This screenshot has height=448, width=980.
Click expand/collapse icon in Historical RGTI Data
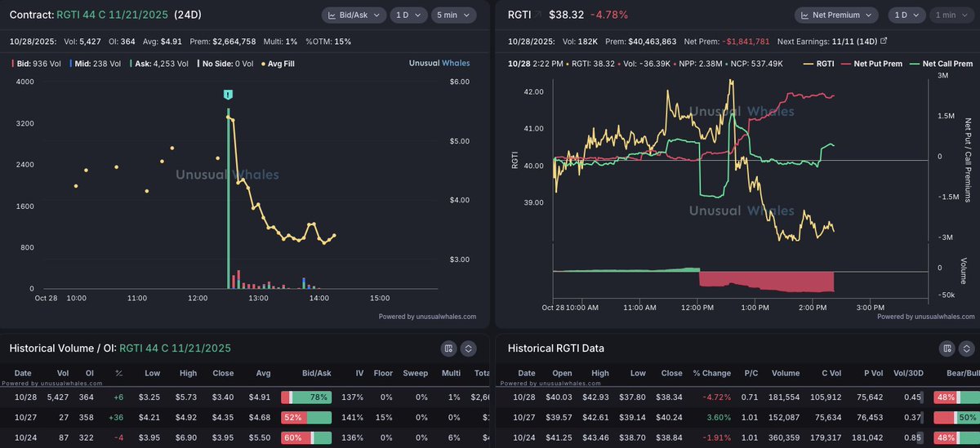[x=966, y=348]
